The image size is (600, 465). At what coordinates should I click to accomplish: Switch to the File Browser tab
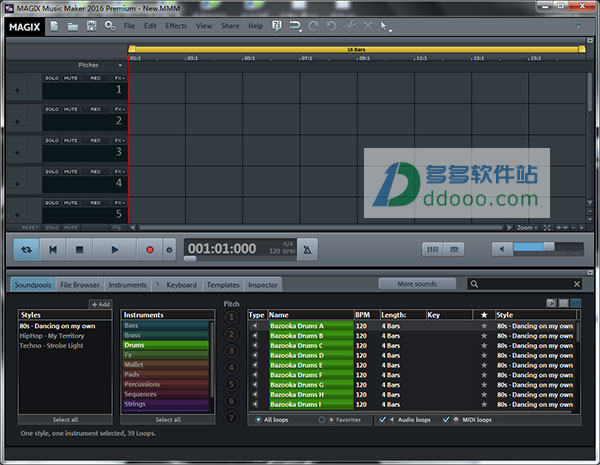(x=80, y=285)
